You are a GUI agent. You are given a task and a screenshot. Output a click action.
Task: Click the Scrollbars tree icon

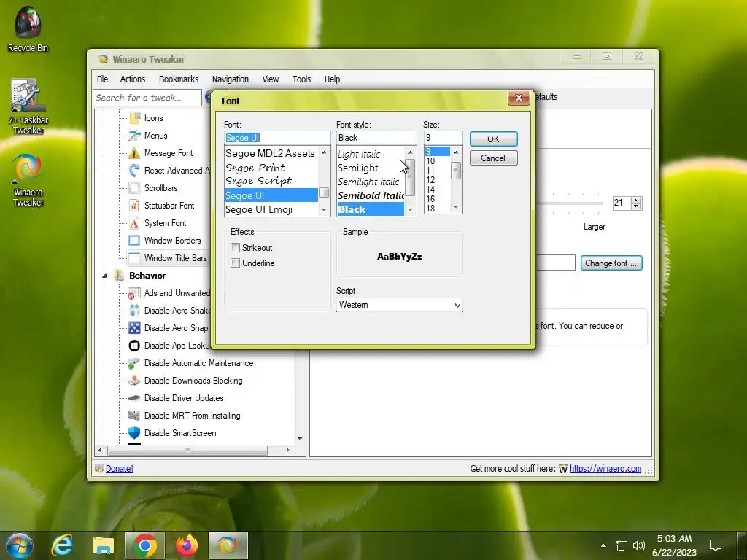pyautogui.click(x=135, y=187)
